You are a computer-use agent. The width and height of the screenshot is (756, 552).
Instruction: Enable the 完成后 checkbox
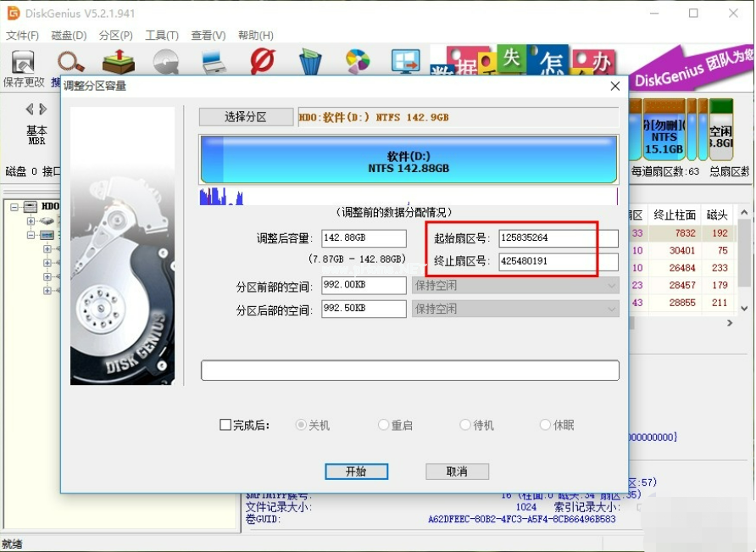tap(225, 425)
